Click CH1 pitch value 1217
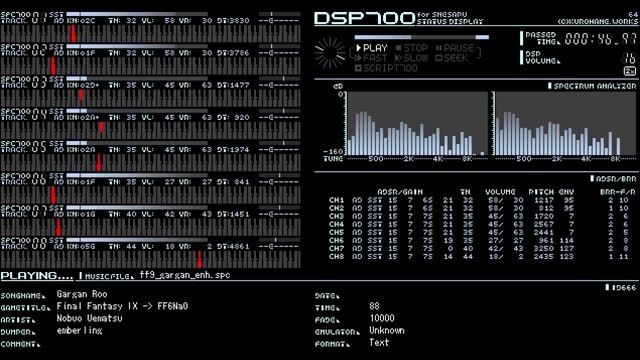This screenshot has height=360, width=640. pyautogui.click(x=544, y=200)
